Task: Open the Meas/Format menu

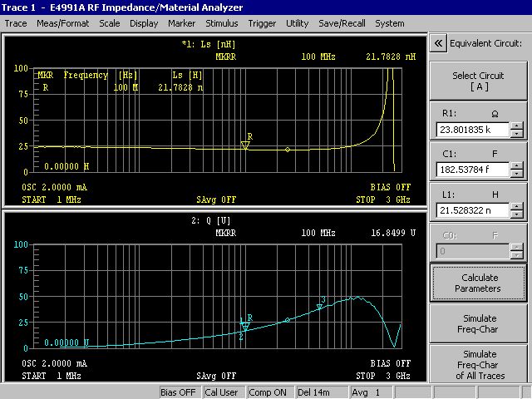Action: (63, 23)
